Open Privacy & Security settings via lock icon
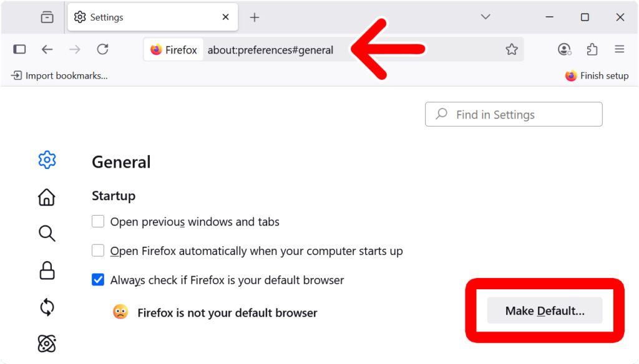The image size is (639, 364). [47, 271]
